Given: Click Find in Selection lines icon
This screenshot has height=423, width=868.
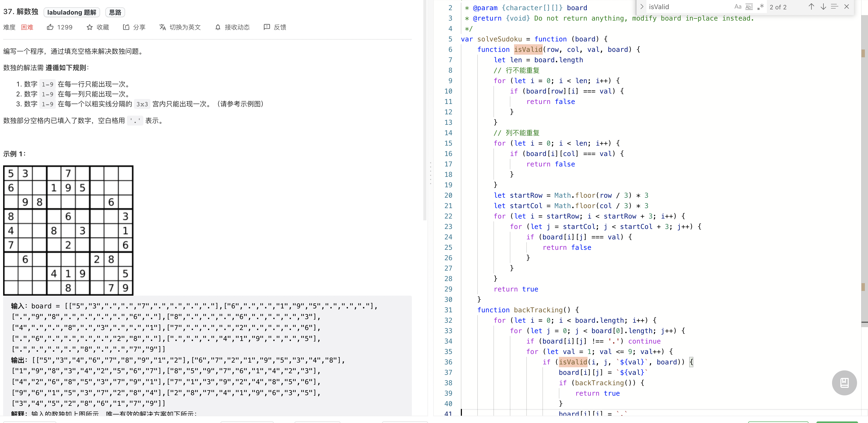Looking at the screenshot, I should point(834,7).
